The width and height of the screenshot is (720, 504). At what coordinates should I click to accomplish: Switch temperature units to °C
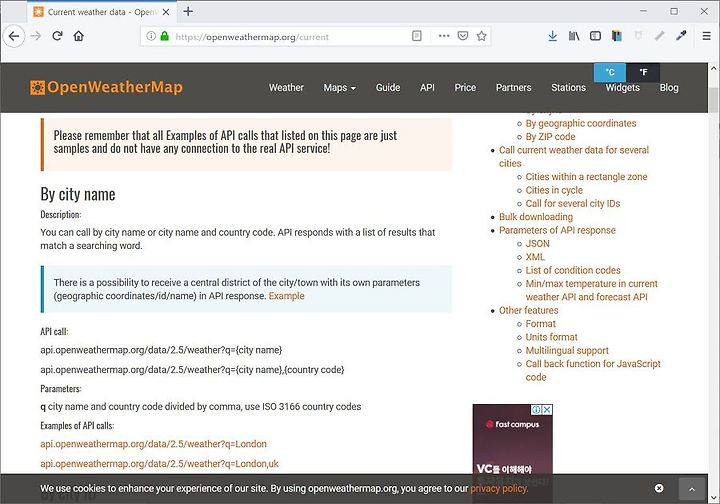click(x=609, y=72)
